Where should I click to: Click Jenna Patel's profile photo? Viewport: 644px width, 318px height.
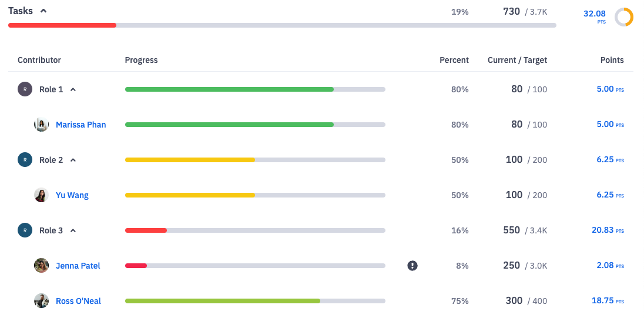41,266
